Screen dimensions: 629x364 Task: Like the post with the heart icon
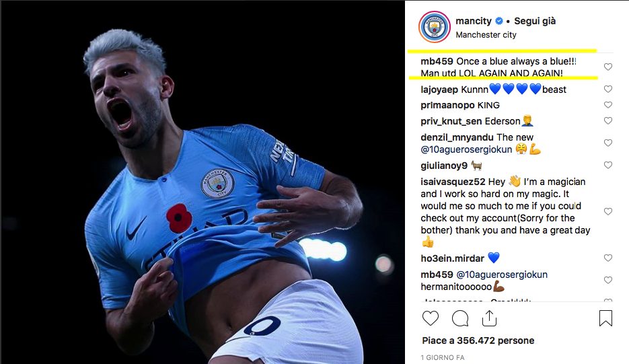(431, 319)
